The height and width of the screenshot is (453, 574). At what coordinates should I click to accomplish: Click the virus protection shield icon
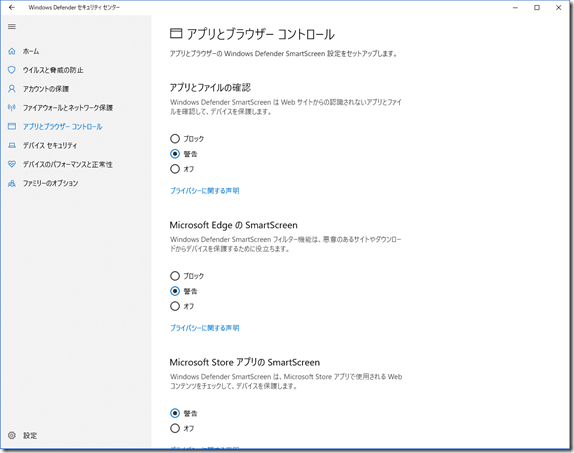pos(12,70)
